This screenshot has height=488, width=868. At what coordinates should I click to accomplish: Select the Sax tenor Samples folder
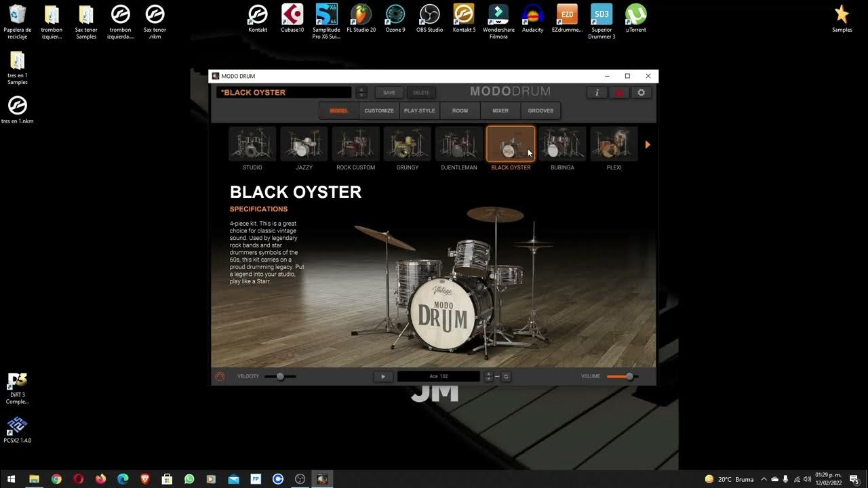tap(86, 22)
